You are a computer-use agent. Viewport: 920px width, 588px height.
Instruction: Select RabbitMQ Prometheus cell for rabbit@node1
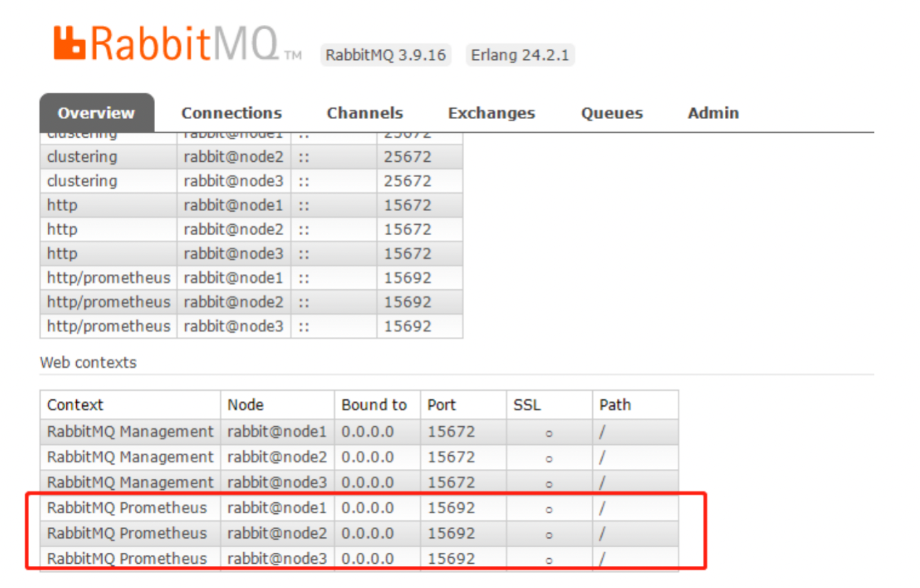pos(131,508)
